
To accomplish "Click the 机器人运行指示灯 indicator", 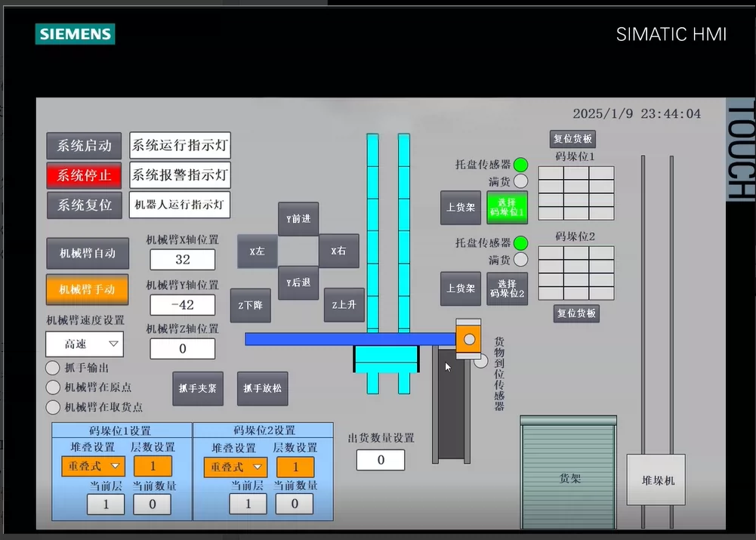I will (179, 205).
